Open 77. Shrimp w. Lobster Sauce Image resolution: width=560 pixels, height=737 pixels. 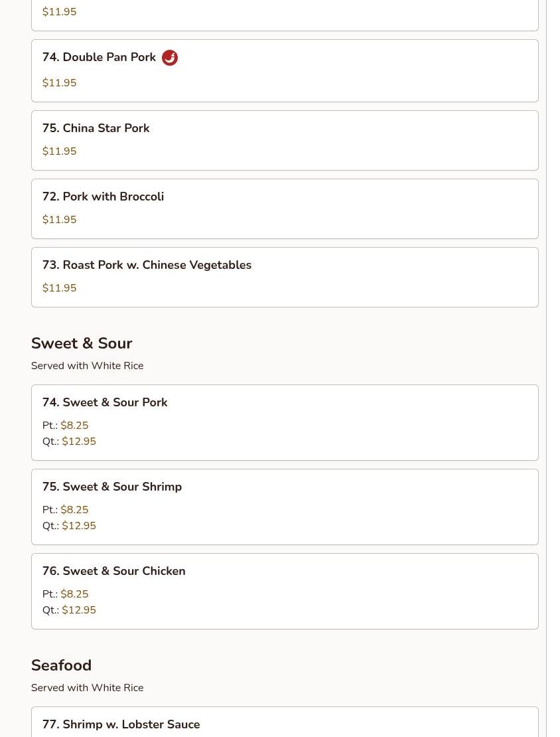tap(121, 724)
